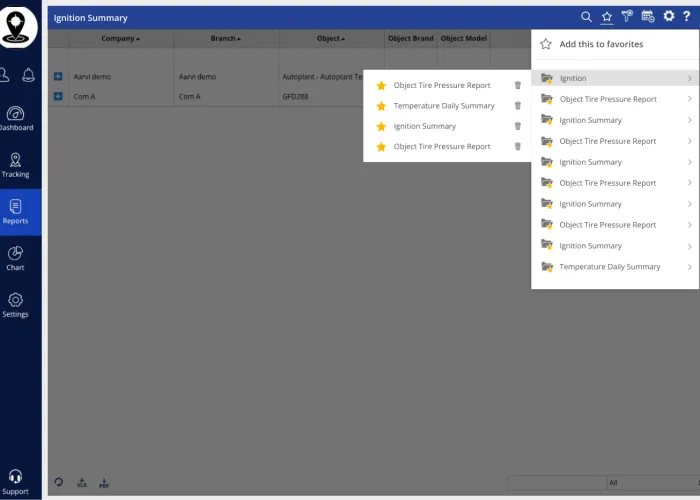Open the search icon in the header
This screenshot has width=700, height=500.
click(587, 17)
